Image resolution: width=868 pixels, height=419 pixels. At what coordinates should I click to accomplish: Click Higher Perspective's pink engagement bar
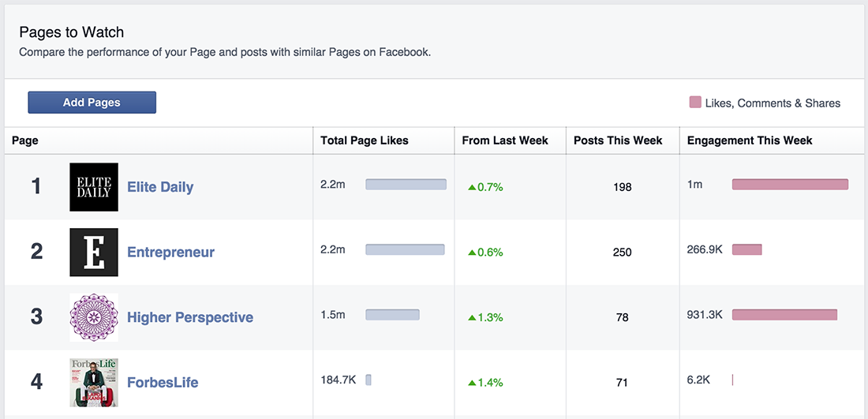click(x=784, y=314)
